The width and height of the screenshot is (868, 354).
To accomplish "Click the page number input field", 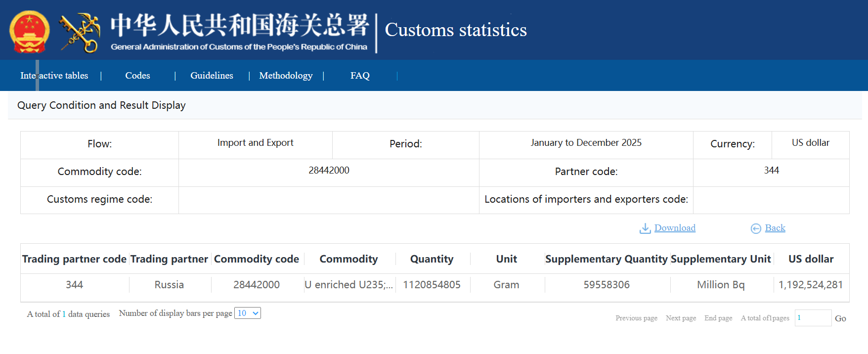I will coord(813,318).
